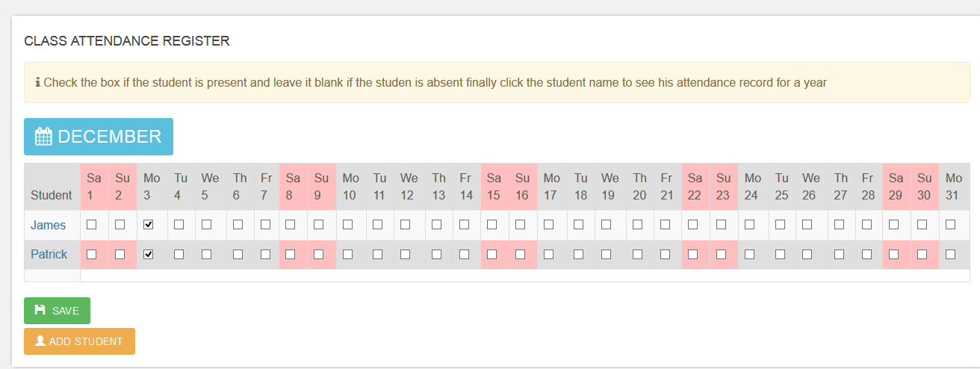Click the person icon on Add Student
Viewport: 980px width, 369px height.
pyautogui.click(x=40, y=341)
